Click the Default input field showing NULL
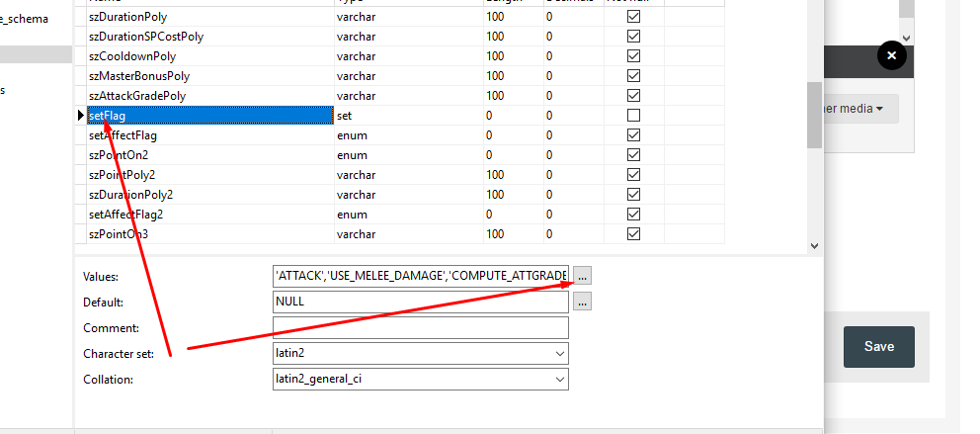The height and width of the screenshot is (434, 980). click(421, 302)
